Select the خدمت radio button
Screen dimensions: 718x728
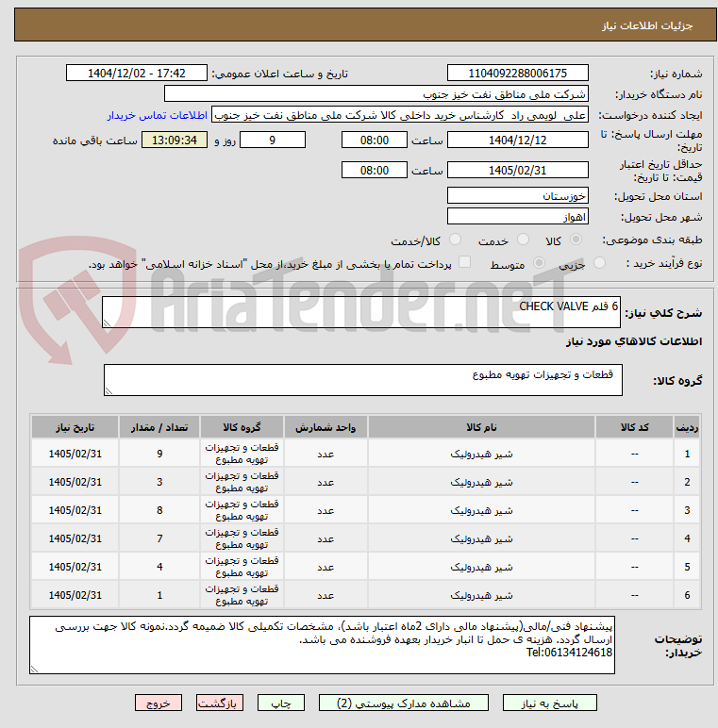[524, 240]
